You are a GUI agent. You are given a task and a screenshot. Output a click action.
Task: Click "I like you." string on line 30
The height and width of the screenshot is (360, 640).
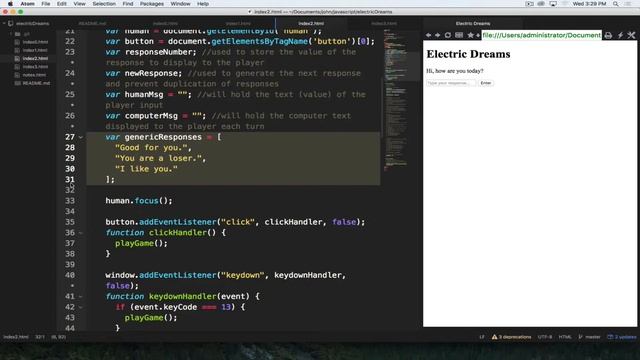pyautogui.click(x=146, y=169)
